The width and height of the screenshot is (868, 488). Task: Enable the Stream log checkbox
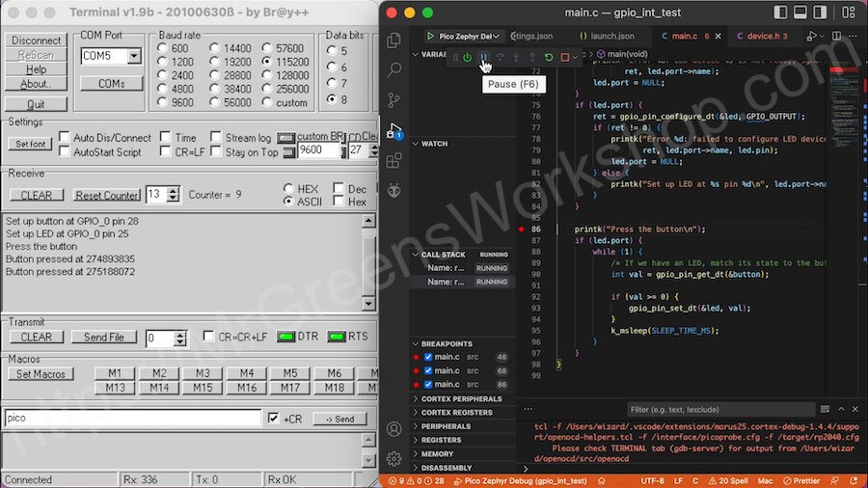pos(215,137)
